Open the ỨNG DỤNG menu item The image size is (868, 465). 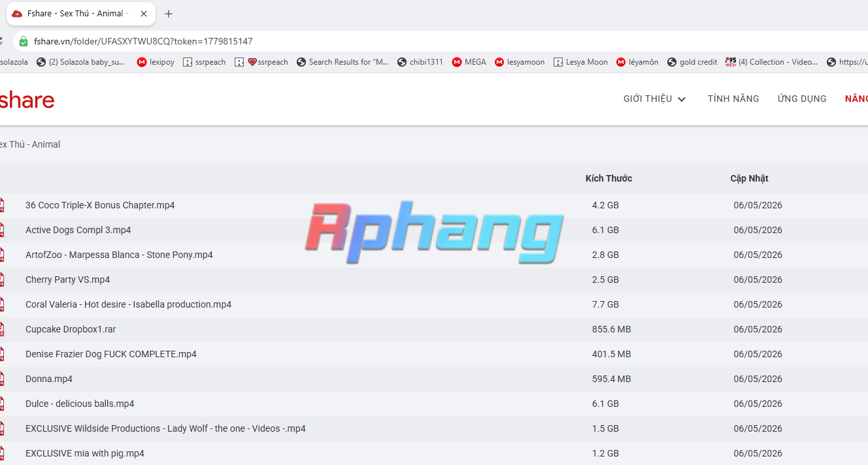click(802, 99)
